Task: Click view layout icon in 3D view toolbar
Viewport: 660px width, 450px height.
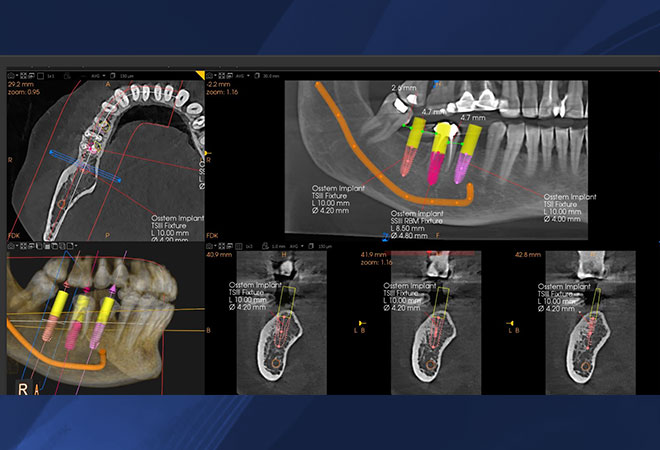Action: pos(31,246)
